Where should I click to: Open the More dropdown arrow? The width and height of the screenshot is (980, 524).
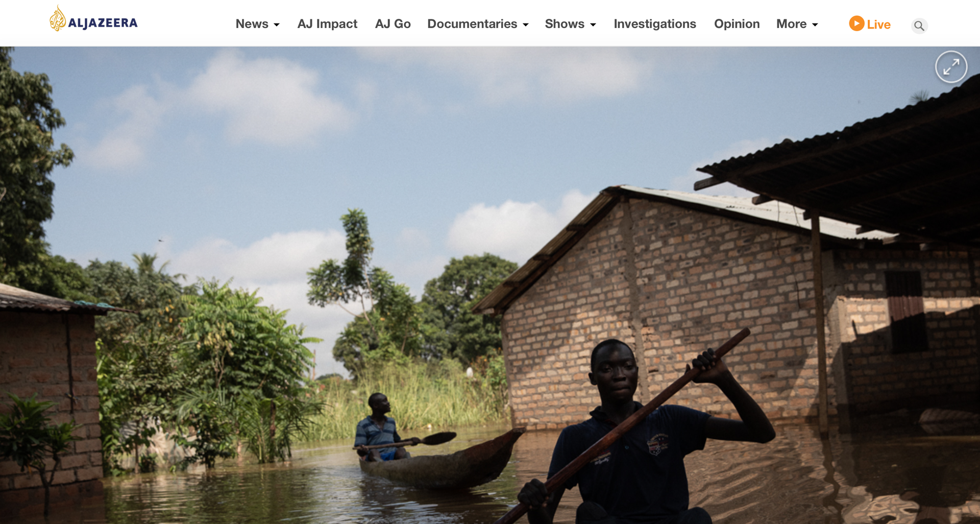(815, 25)
